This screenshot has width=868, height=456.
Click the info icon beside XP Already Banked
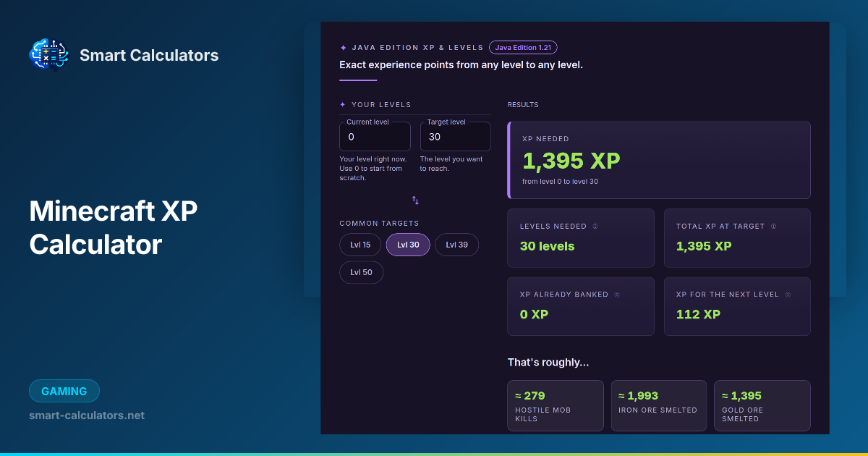coord(617,295)
